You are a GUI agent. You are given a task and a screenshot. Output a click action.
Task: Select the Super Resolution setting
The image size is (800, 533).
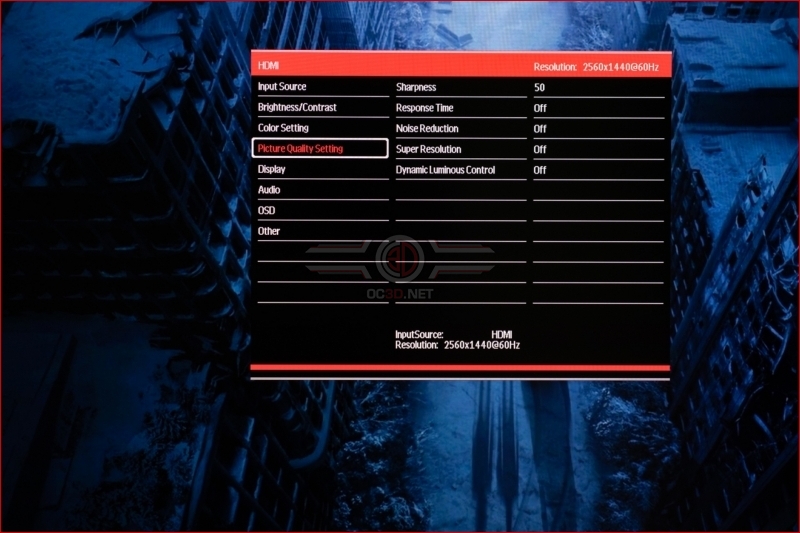(x=429, y=149)
